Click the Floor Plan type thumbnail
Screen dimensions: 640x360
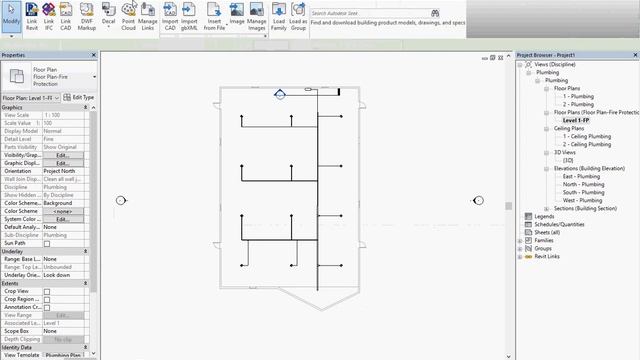17,76
